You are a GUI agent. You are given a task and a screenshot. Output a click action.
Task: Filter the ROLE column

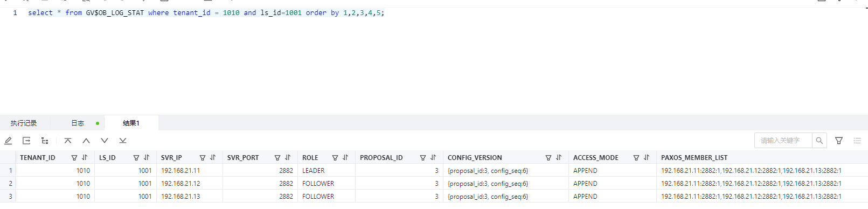pos(335,158)
